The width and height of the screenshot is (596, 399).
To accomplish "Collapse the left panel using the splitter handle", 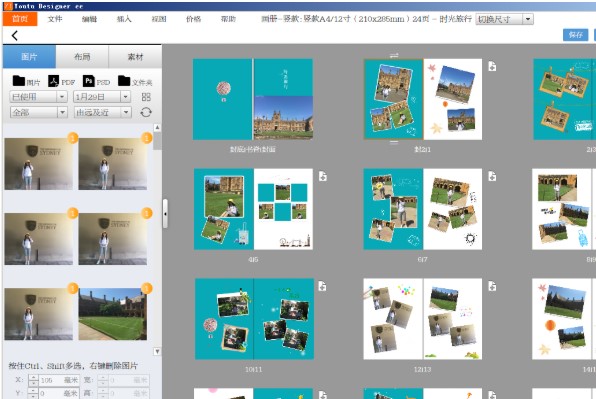I will click(165, 214).
